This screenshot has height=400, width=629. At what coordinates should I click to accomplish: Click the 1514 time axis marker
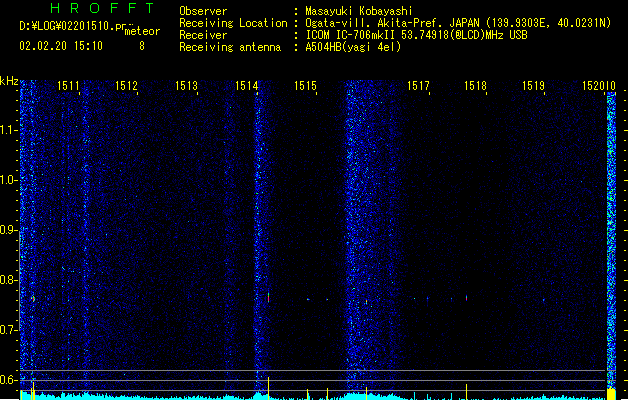click(246, 86)
